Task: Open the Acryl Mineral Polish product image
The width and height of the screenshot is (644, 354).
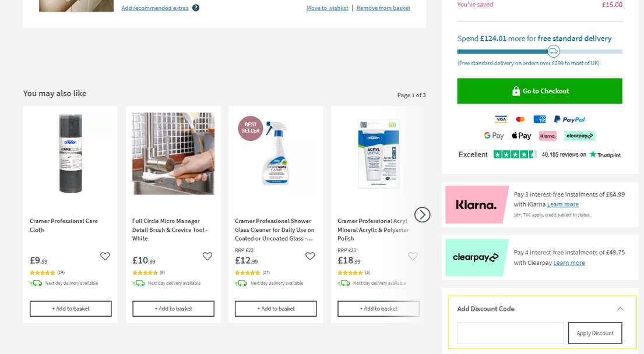Action: coord(378,154)
